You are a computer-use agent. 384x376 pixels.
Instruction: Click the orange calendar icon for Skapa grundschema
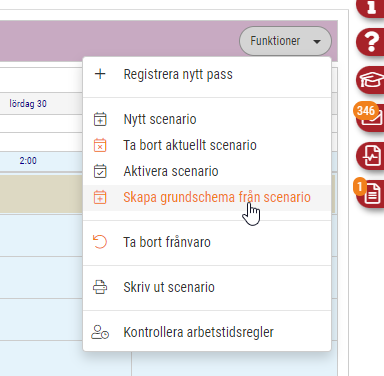(100, 197)
